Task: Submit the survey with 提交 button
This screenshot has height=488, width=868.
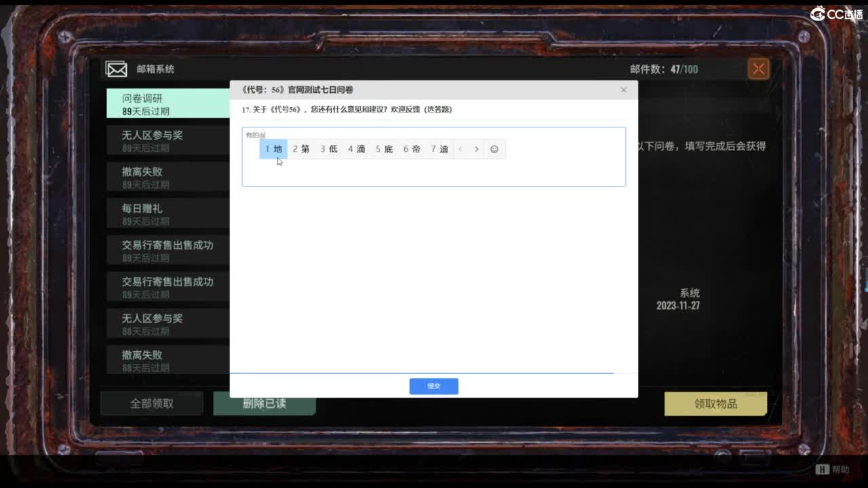Action: (x=434, y=386)
